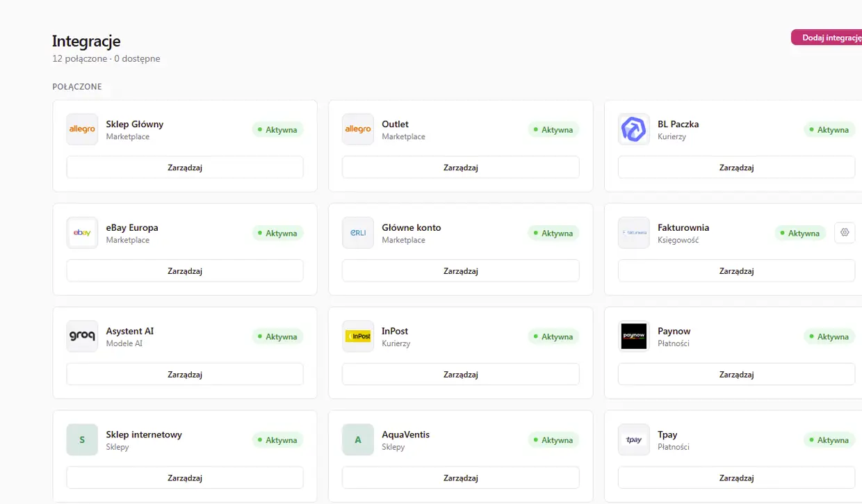This screenshot has width=862, height=504.
Task: Manage Paynow using its Zarządzaj button
Action: [x=737, y=375]
